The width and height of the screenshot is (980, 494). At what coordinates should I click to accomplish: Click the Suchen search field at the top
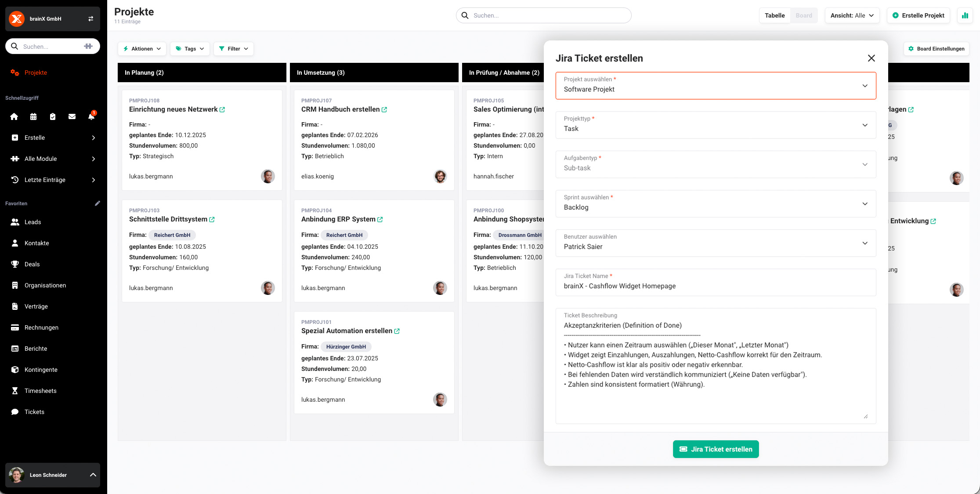click(x=543, y=15)
